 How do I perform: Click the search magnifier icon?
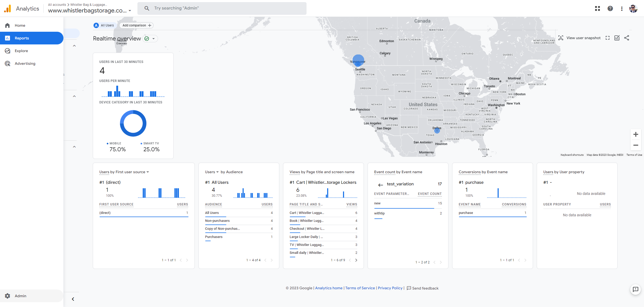tap(147, 8)
